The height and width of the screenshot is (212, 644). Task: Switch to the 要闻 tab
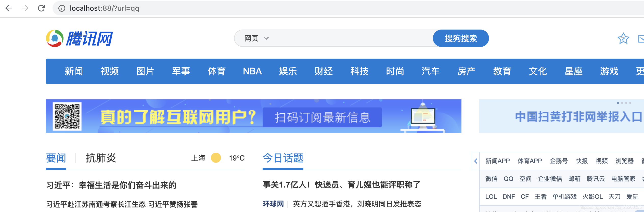pyautogui.click(x=56, y=158)
